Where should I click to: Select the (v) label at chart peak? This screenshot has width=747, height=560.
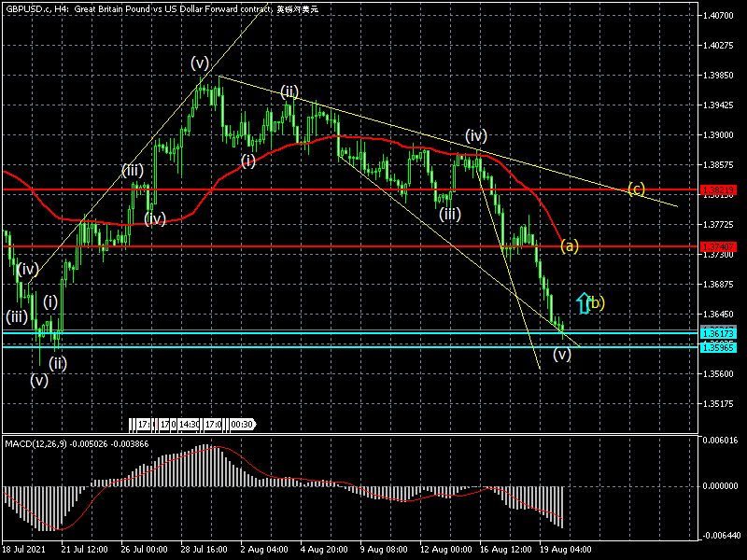[x=200, y=63]
